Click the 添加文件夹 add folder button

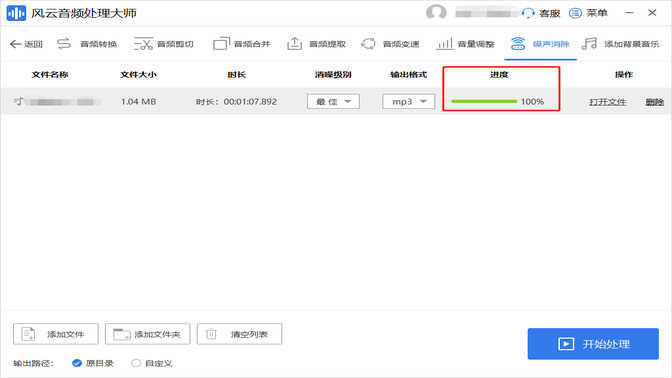147,334
